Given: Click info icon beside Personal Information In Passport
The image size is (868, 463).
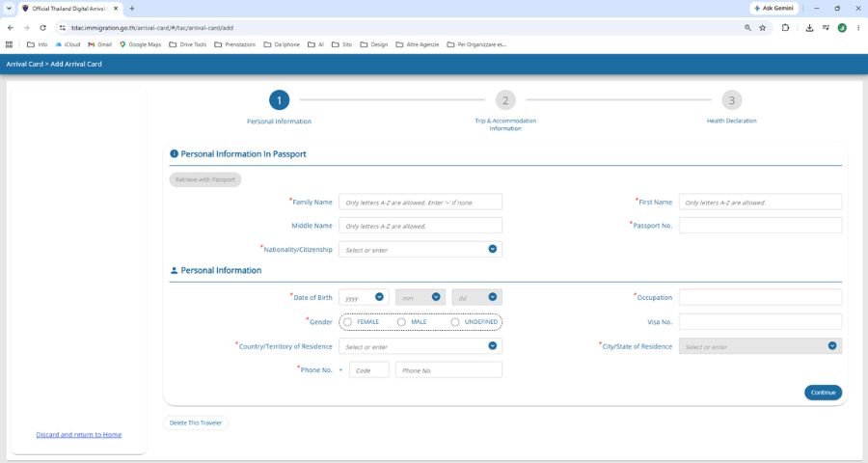Looking at the screenshot, I should (x=174, y=153).
